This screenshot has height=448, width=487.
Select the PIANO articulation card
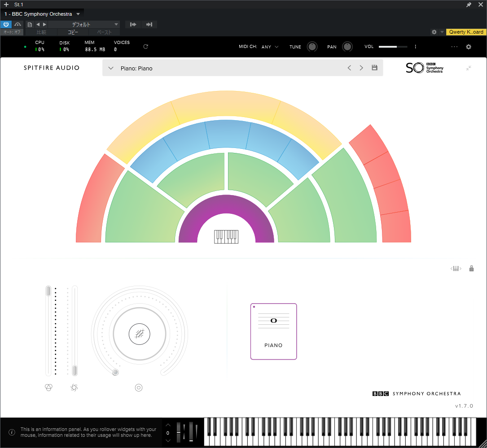point(274,331)
